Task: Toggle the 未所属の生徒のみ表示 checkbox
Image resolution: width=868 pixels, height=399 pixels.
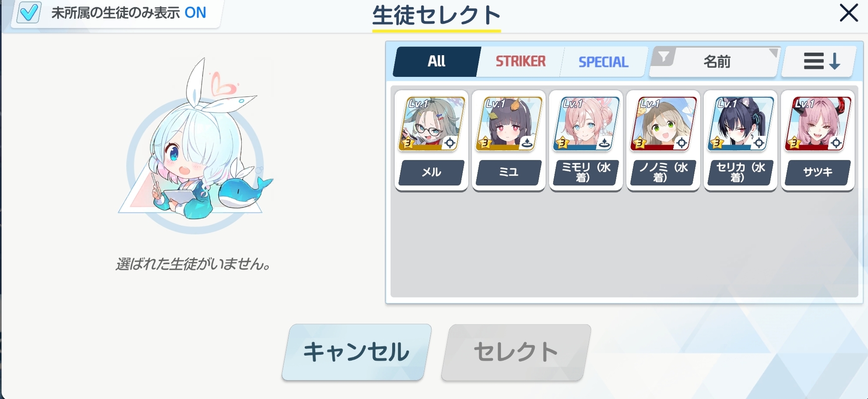Action: 28,13
